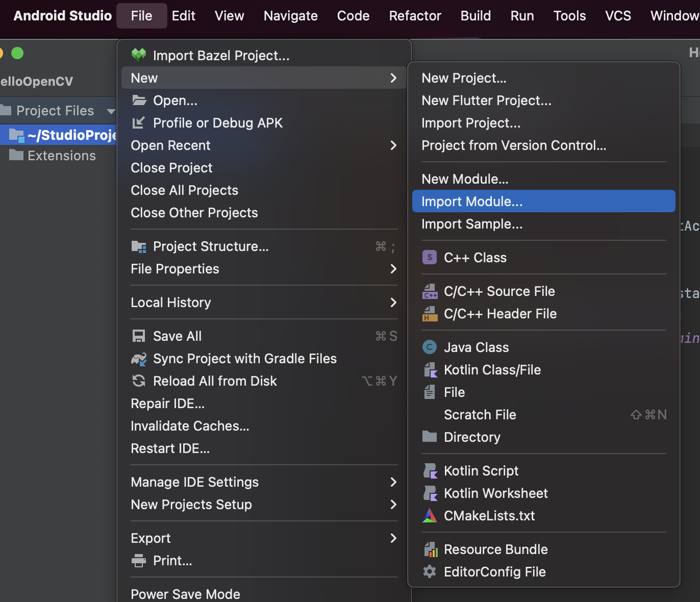Open the Project Files view dropdown arrow
The height and width of the screenshot is (602, 700).
point(111,111)
